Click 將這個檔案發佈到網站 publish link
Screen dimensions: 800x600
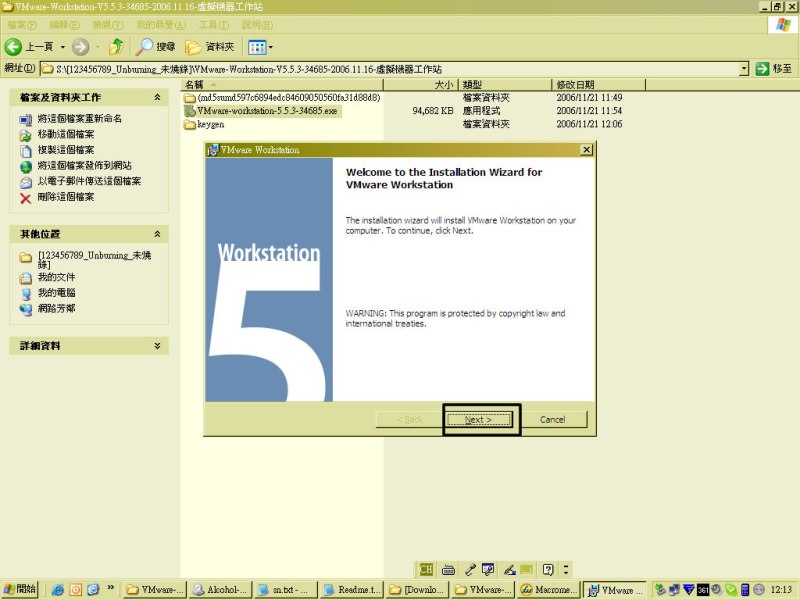pyautogui.click(x=84, y=166)
